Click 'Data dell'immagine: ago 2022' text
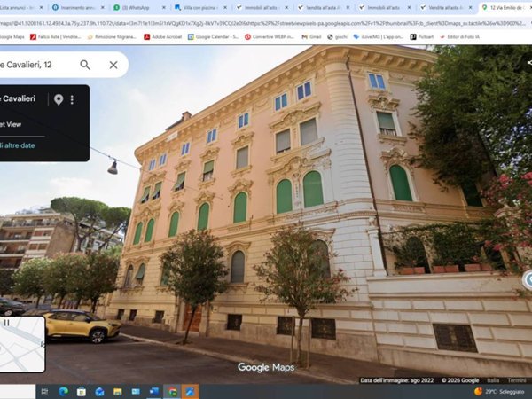 397,380
